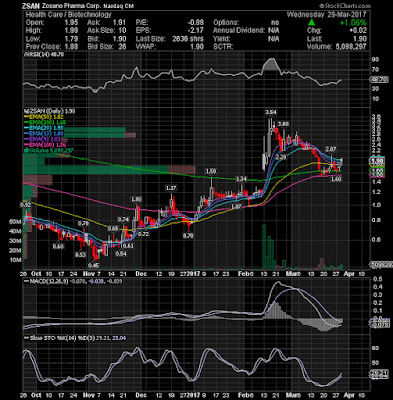Click the +1.06% percent change value
This screenshot has width=393, height=400.
(x=353, y=22)
